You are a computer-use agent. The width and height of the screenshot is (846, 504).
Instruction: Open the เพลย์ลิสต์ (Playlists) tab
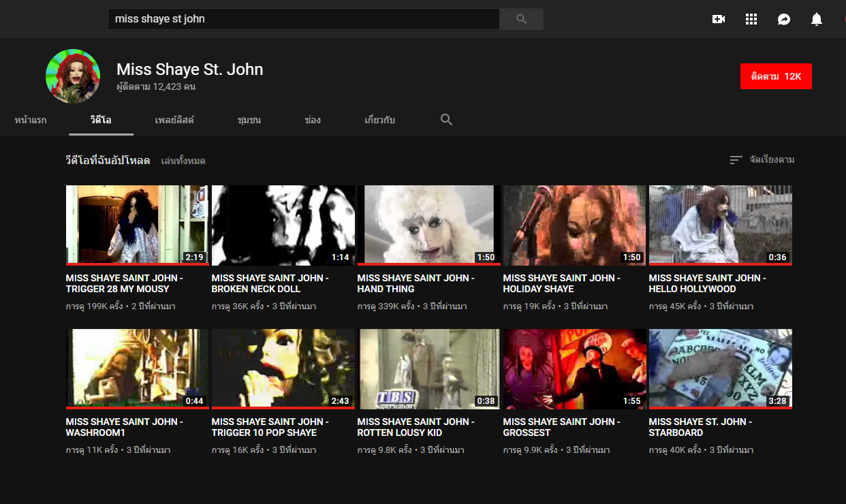(174, 120)
